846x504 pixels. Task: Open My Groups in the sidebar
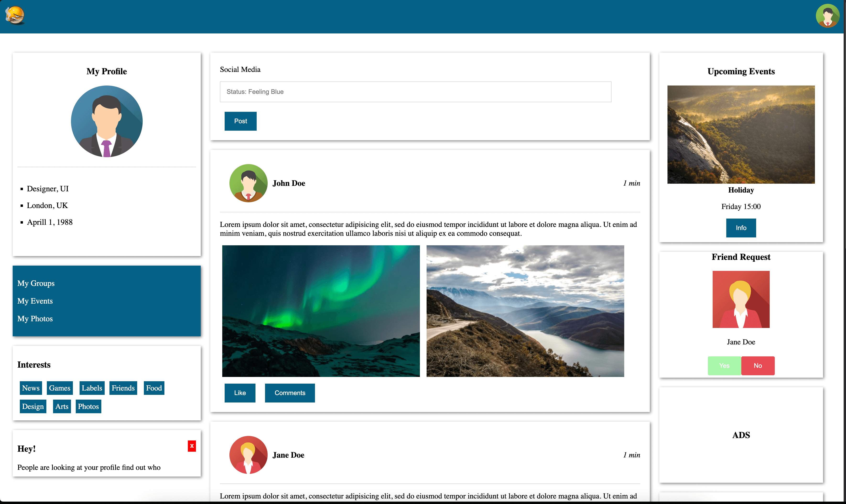pos(36,283)
